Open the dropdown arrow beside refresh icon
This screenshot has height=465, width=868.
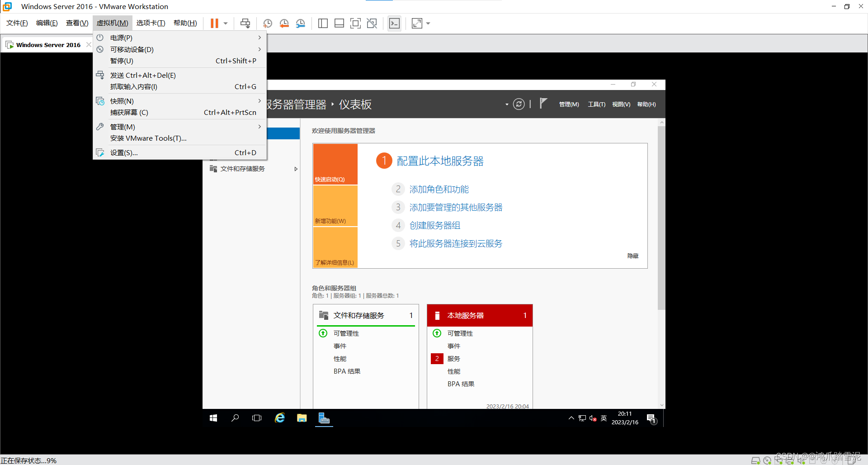507,104
